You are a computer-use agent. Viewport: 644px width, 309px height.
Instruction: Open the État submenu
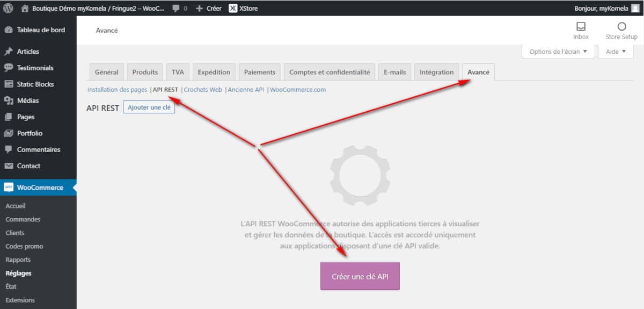[11, 286]
